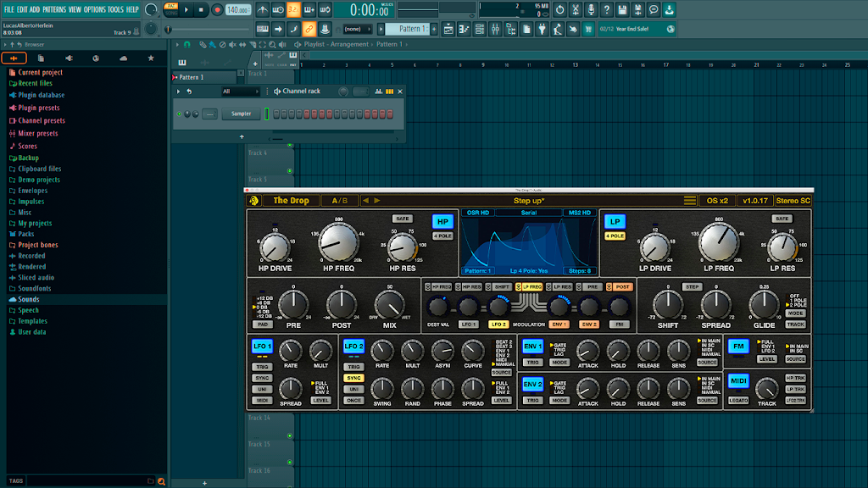Toggle the LFO 1 enable button
This screenshot has height=488, width=868.
click(x=262, y=347)
